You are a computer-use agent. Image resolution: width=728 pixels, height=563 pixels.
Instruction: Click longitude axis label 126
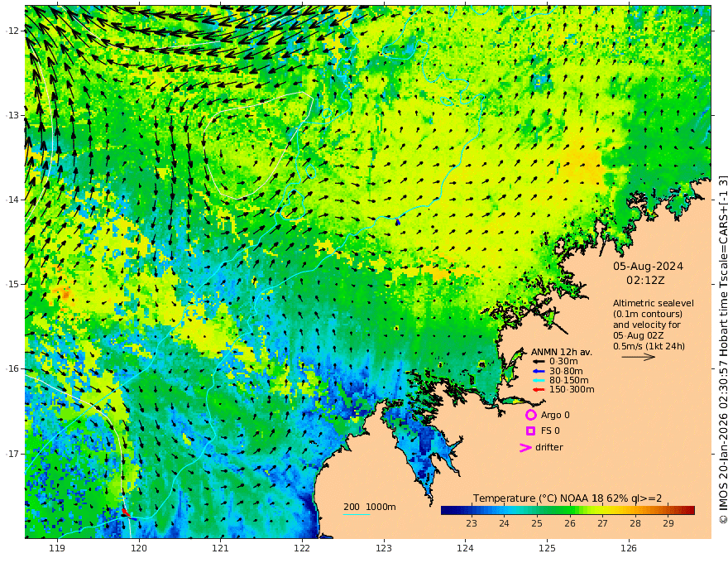pyautogui.click(x=629, y=548)
